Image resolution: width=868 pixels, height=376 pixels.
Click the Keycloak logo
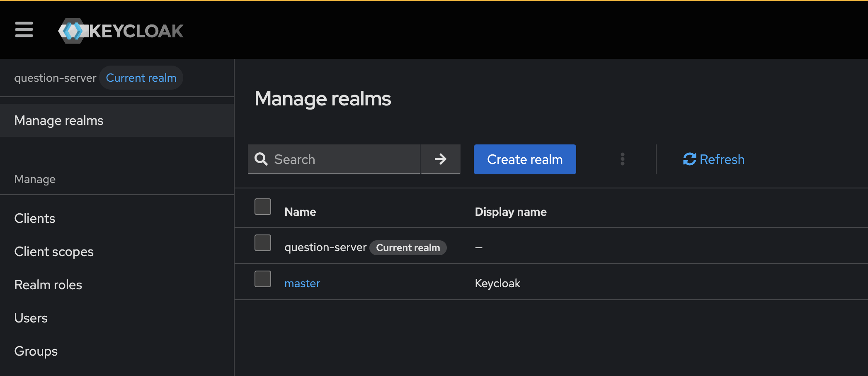point(121,31)
